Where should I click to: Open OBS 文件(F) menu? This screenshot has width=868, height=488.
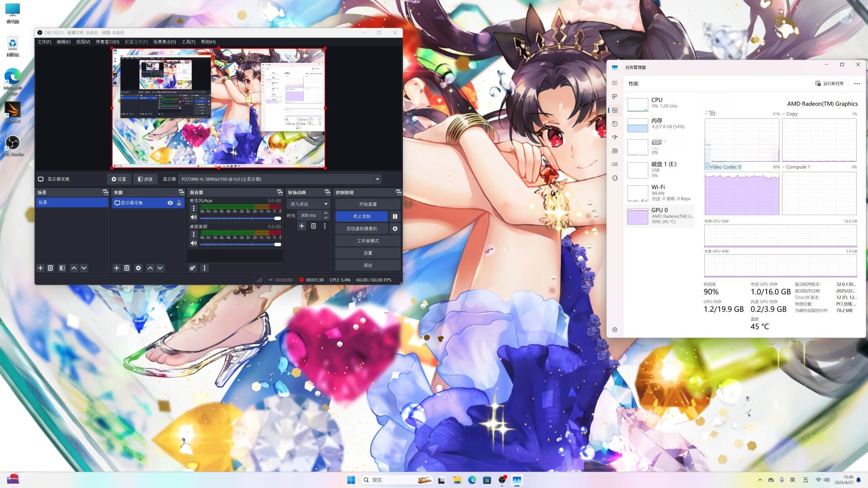[44, 42]
